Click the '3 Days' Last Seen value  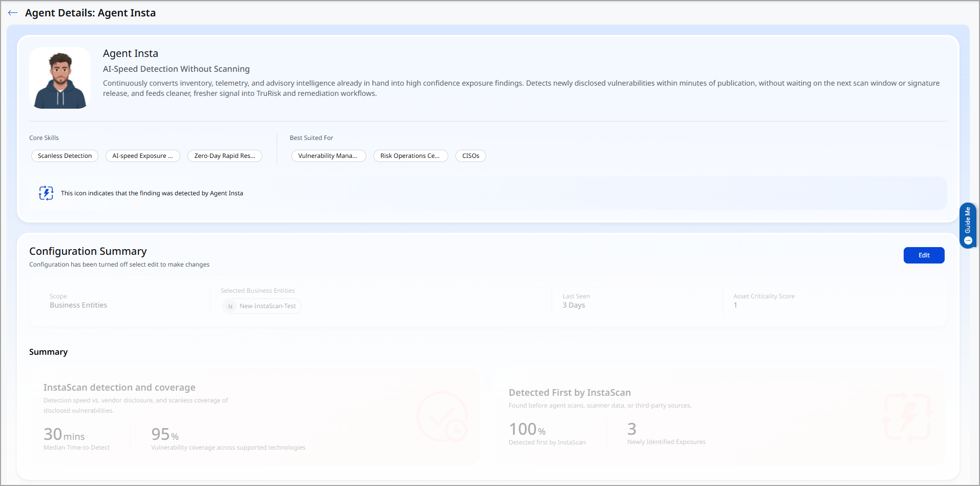574,305
